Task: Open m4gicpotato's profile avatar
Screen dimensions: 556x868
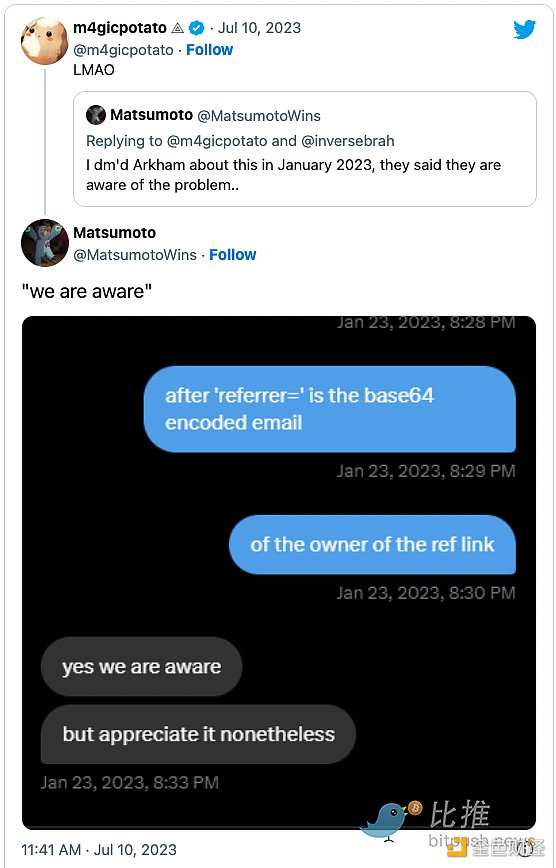Action: (44, 40)
